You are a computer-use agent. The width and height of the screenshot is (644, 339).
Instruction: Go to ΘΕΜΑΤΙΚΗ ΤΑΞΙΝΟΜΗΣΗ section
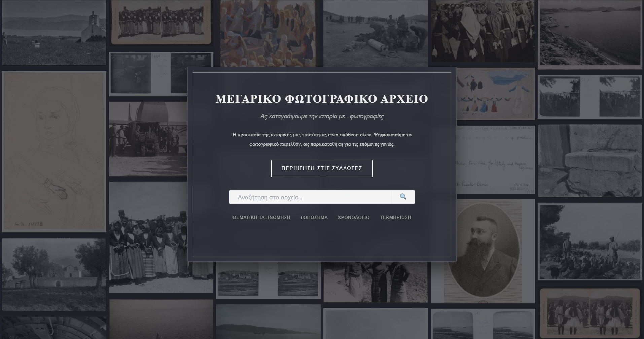pos(261,217)
